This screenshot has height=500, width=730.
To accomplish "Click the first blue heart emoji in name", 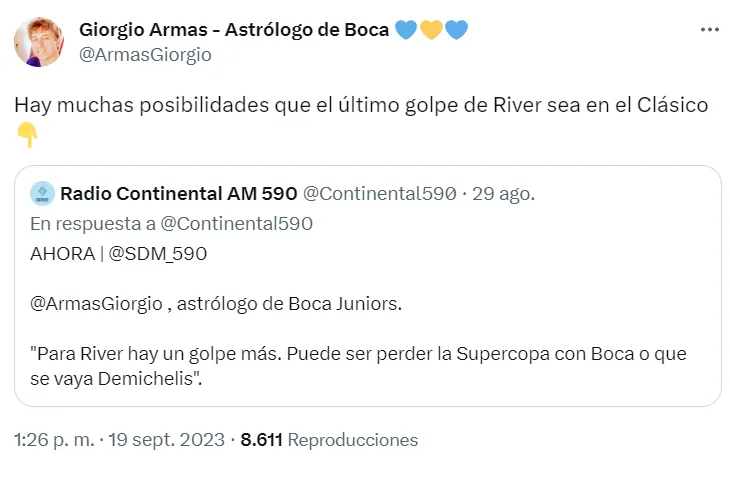I will pos(406,30).
